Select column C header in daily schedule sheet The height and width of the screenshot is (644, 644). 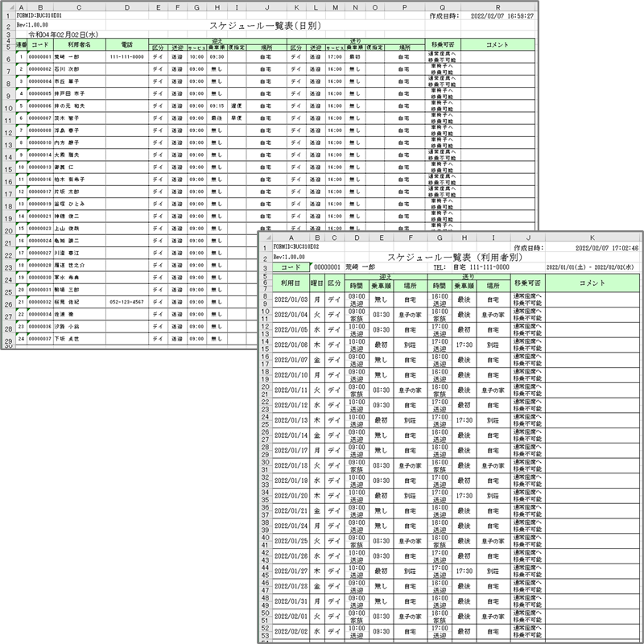tap(79, 7)
